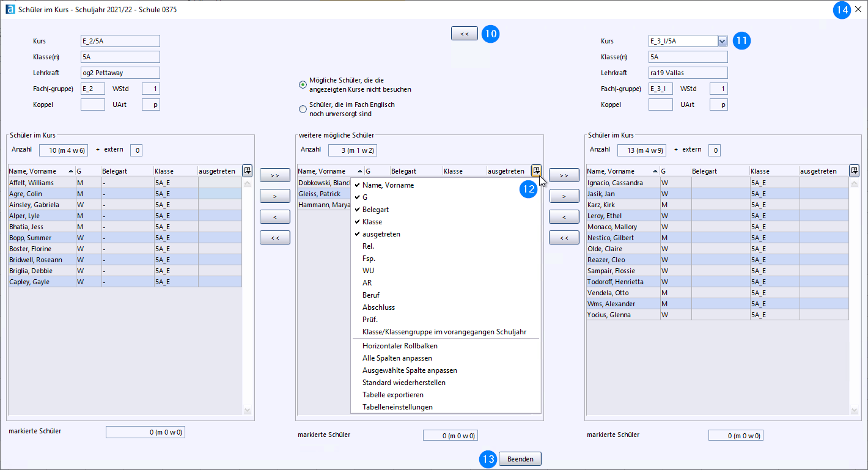Click left Lehrkraft field 'og2 Pettaway'
This screenshot has height=470, width=868.
click(x=120, y=73)
